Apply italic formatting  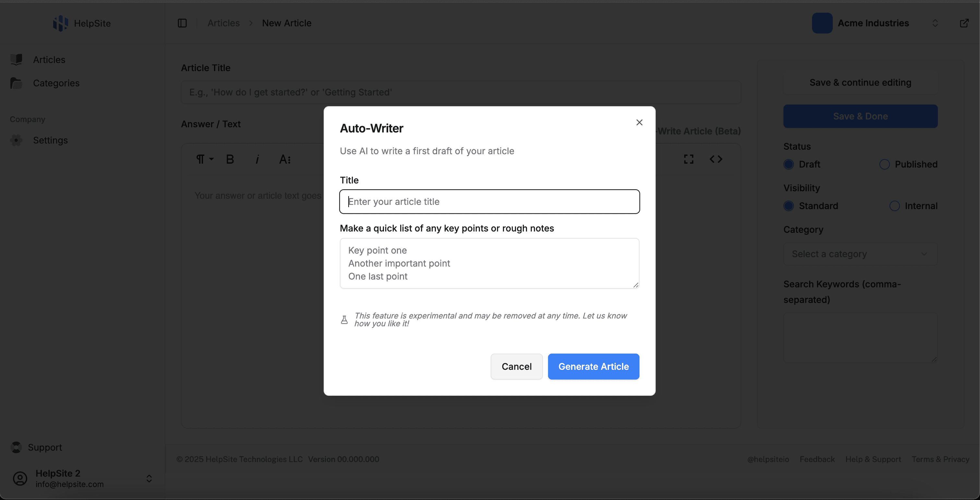(x=257, y=159)
